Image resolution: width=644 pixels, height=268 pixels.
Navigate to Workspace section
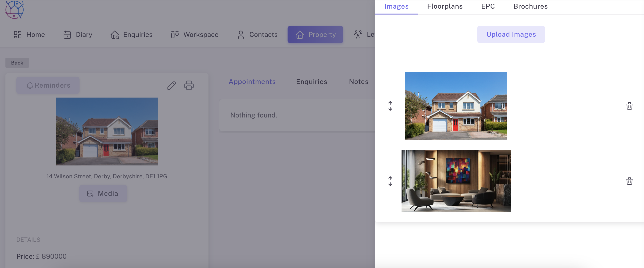tap(194, 34)
